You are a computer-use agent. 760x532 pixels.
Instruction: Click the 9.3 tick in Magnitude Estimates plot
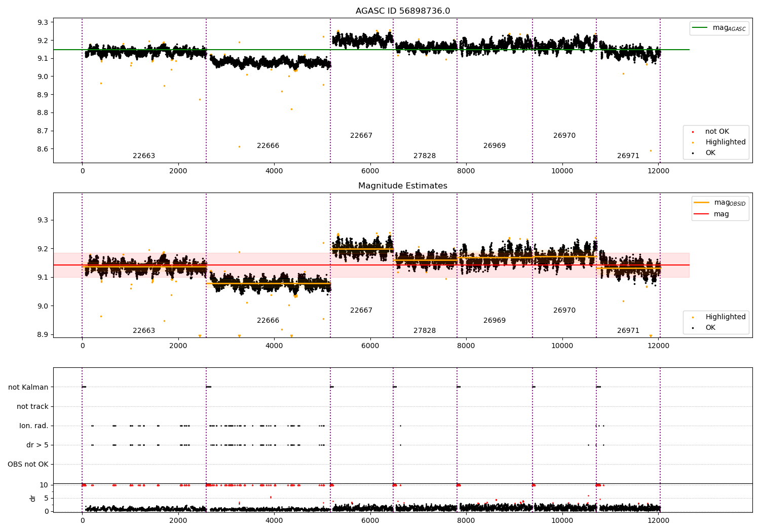coord(43,220)
